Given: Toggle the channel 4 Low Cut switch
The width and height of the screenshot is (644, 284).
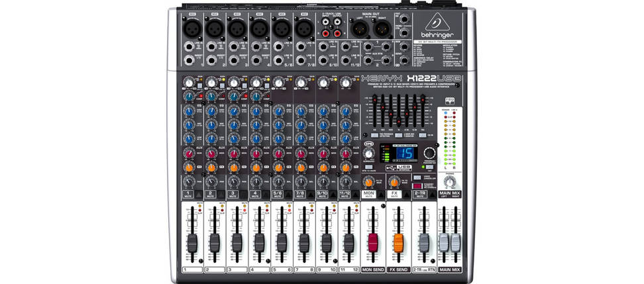Looking at the screenshot, I should coord(266,86).
